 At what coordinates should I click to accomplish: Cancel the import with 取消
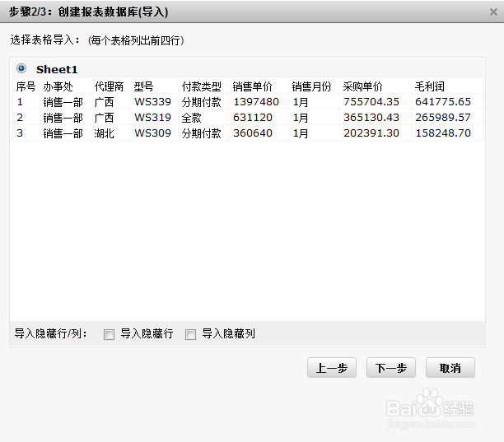coord(450,367)
